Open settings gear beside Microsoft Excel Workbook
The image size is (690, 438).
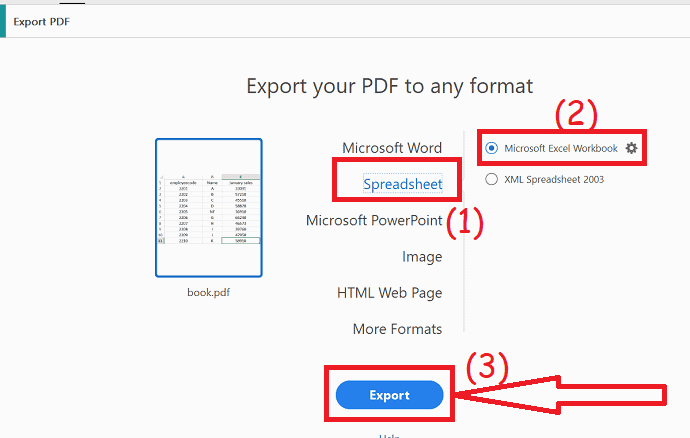(631, 148)
